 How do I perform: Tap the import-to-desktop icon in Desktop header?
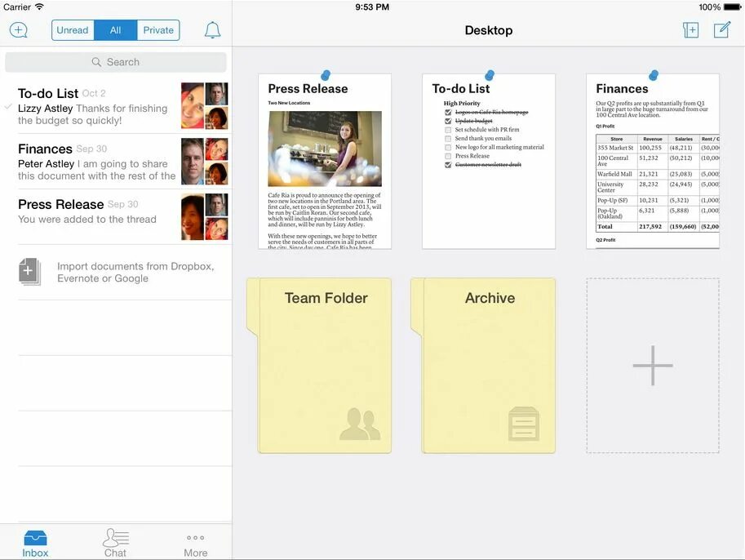point(690,29)
